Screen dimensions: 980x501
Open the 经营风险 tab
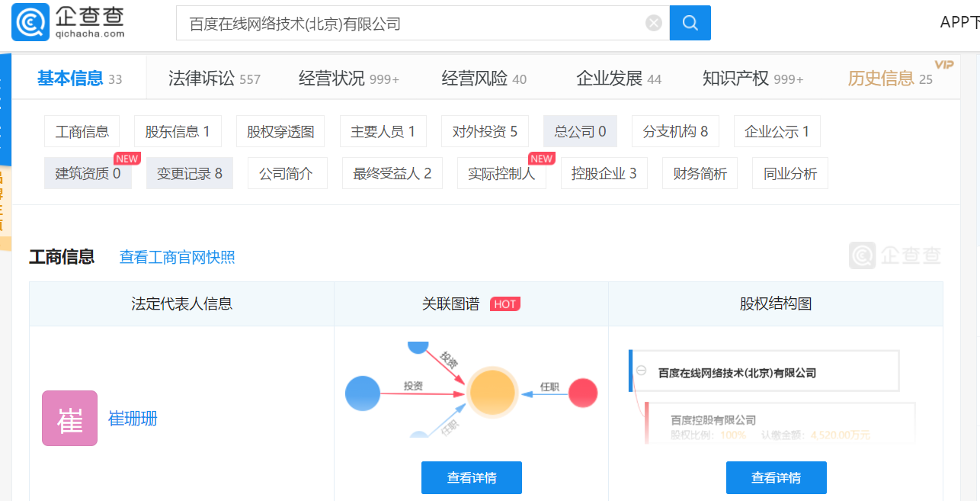pyautogui.click(x=484, y=78)
